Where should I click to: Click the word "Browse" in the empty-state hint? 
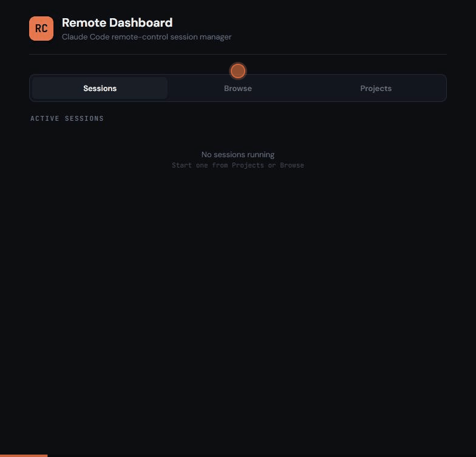click(x=292, y=165)
